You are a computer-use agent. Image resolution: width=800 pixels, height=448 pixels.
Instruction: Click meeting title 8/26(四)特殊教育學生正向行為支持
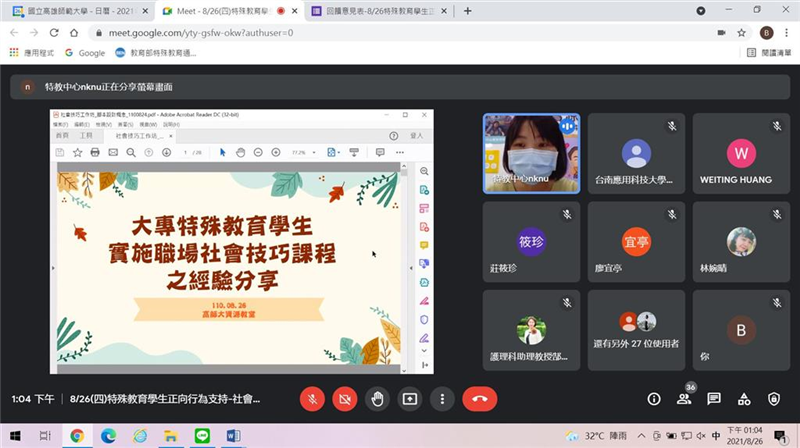tap(165, 399)
